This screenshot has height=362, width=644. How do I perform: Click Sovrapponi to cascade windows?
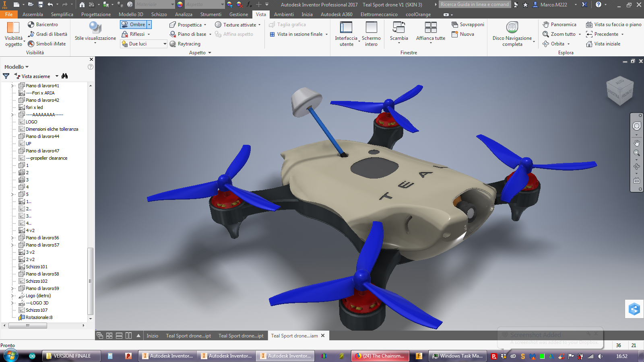click(468, 25)
